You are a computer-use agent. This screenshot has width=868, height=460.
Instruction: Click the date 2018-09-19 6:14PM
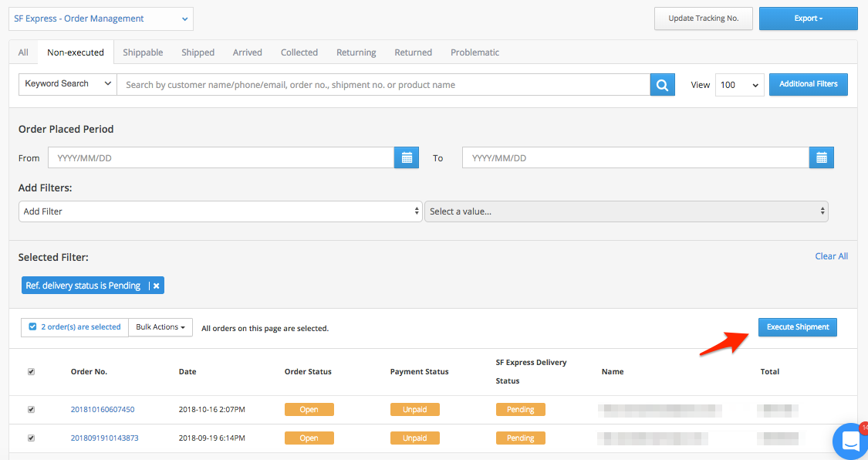coord(212,438)
